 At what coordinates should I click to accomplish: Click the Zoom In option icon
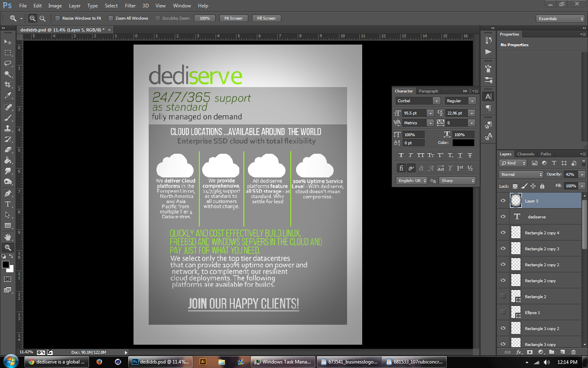pyautogui.click(x=33, y=18)
